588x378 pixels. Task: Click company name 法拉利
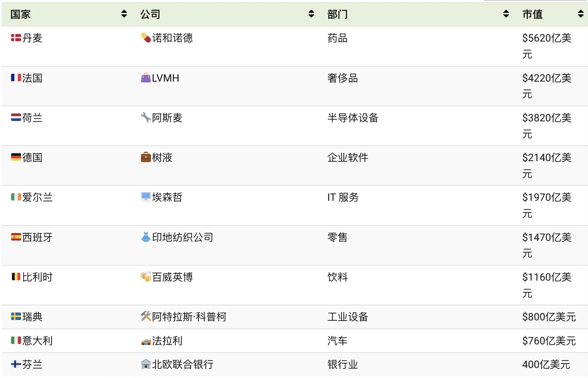pos(167,341)
